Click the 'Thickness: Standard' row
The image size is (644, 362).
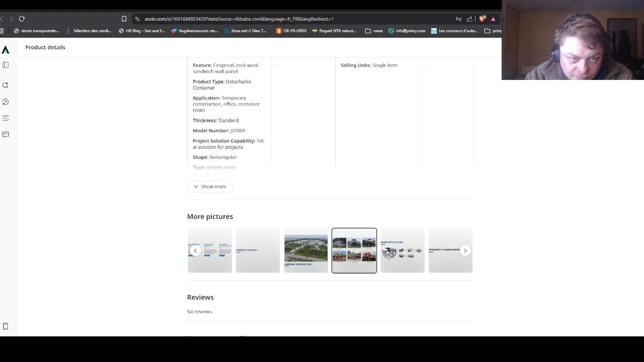(x=215, y=121)
